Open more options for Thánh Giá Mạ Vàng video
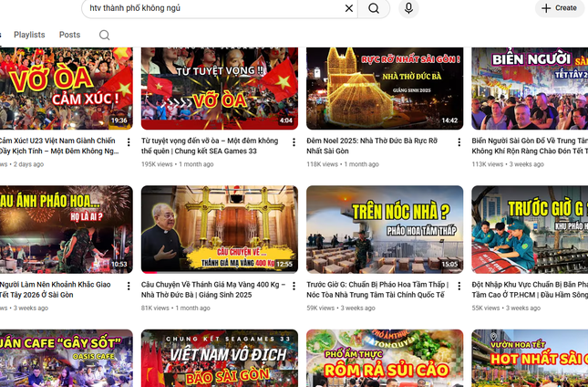Viewport: 588px width, 387px height. [x=294, y=285]
